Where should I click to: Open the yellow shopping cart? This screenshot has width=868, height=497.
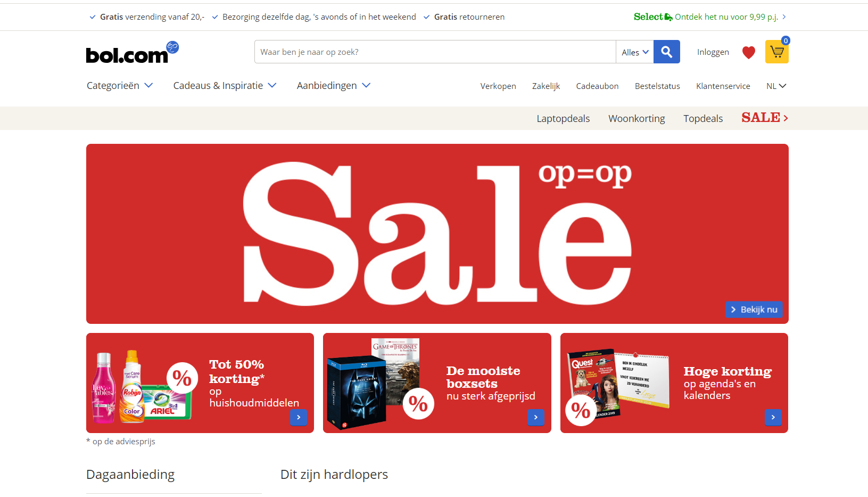[x=776, y=52]
